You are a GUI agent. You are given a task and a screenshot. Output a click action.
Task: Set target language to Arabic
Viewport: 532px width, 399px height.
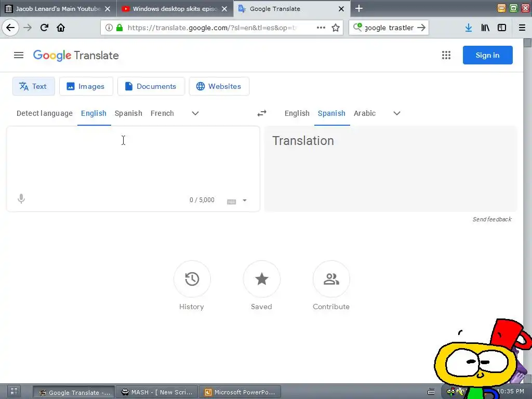point(365,113)
